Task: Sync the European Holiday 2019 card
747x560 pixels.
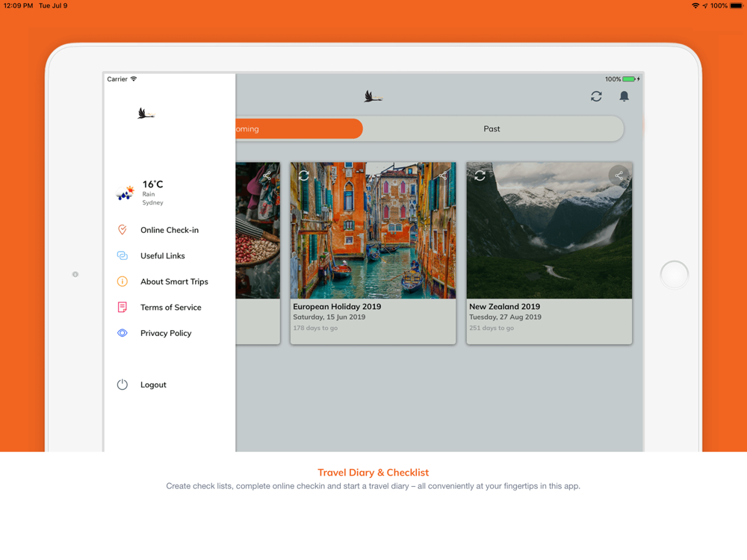Action: pos(304,175)
